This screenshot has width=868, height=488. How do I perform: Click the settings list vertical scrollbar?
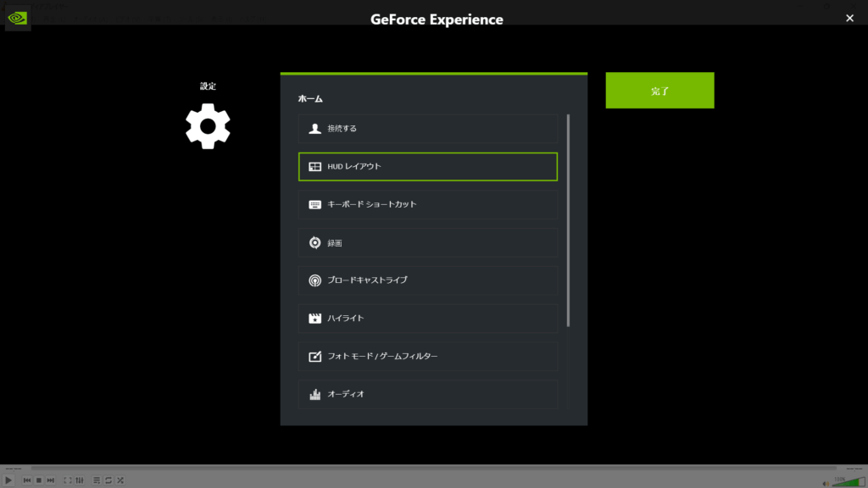[x=568, y=220]
